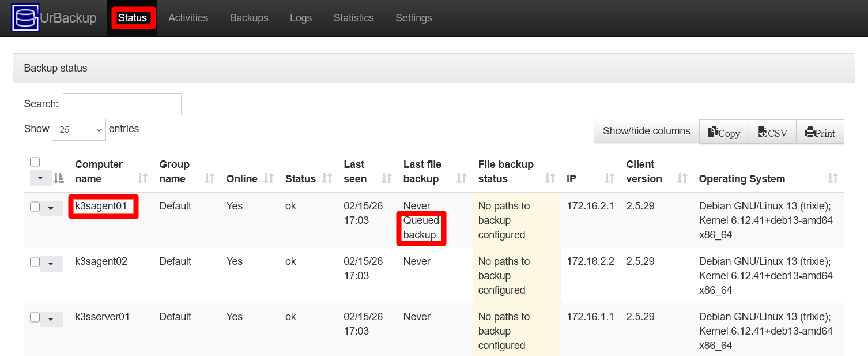
Task: Click the UrBackup logo icon
Action: (25, 18)
